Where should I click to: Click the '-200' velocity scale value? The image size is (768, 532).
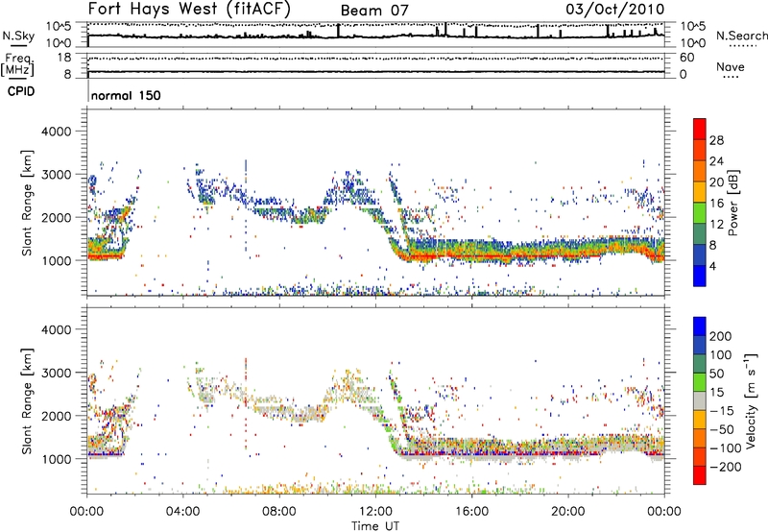(x=726, y=467)
